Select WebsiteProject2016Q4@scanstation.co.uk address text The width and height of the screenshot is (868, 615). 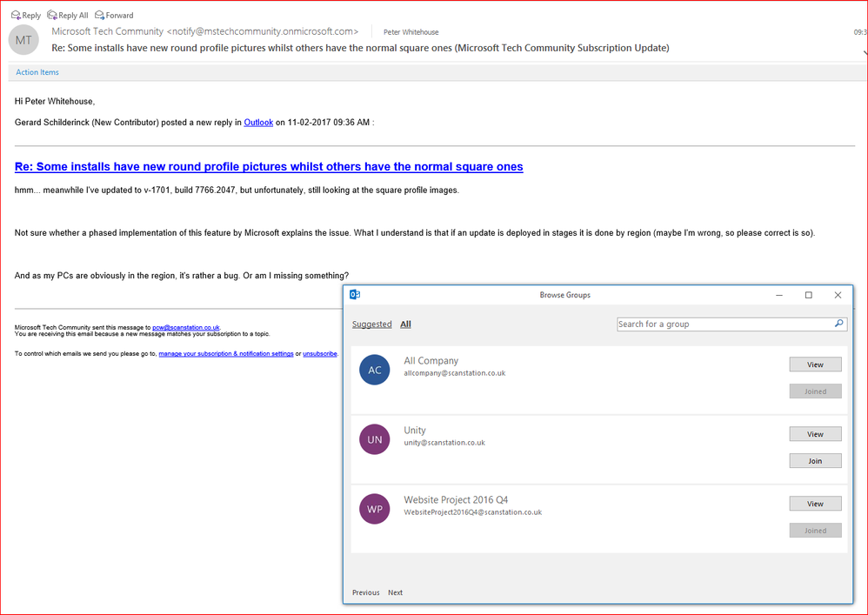473,512
